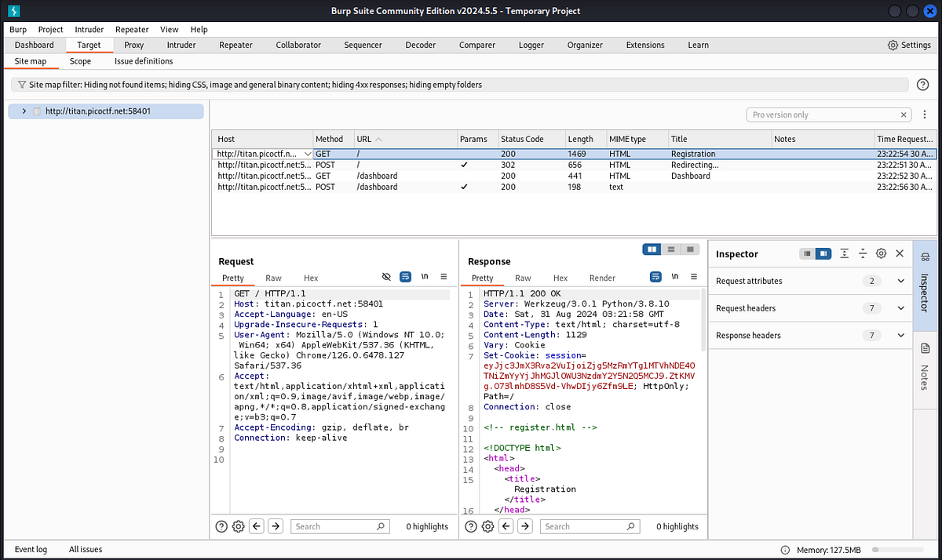
Task: Switch to side-by-side request/response layout
Action: click(x=651, y=249)
